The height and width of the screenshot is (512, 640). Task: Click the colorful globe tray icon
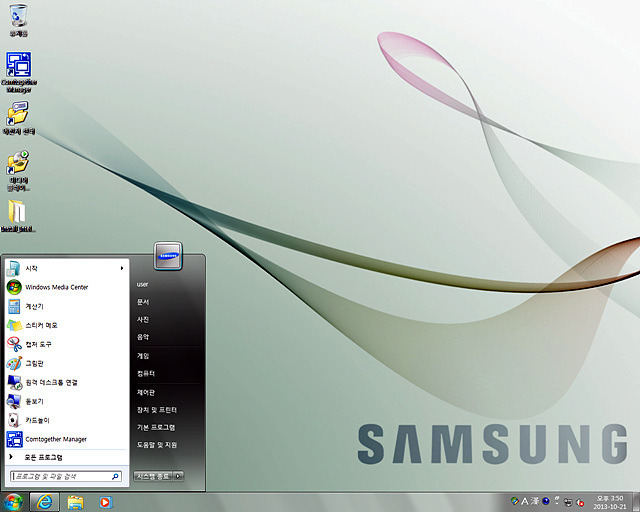515,501
